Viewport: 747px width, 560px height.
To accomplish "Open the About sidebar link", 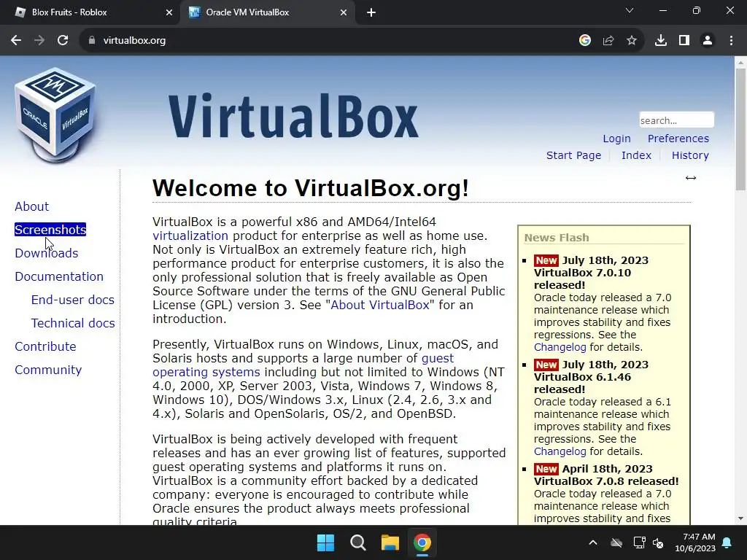I will click(31, 206).
